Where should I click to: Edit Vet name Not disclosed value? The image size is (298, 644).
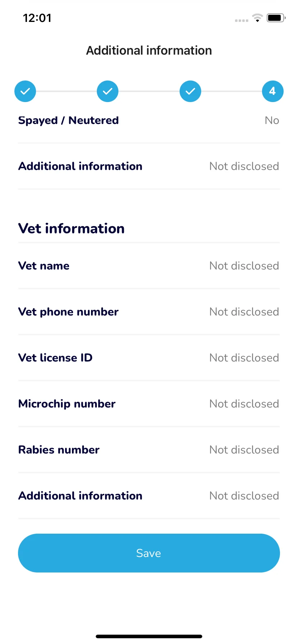(x=244, y=266)
